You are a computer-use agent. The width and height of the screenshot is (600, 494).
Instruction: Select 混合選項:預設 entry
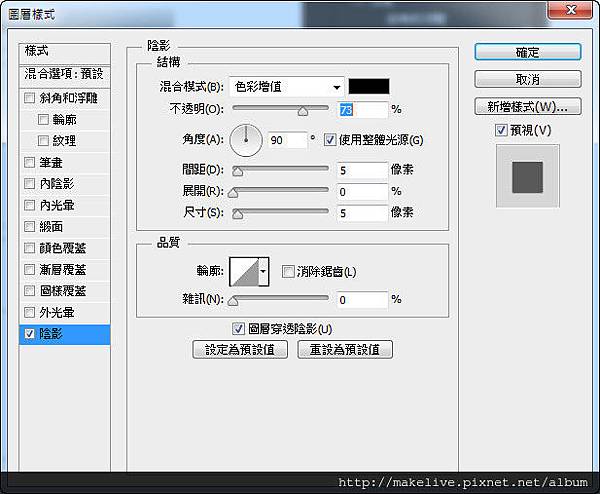point(64,74)
